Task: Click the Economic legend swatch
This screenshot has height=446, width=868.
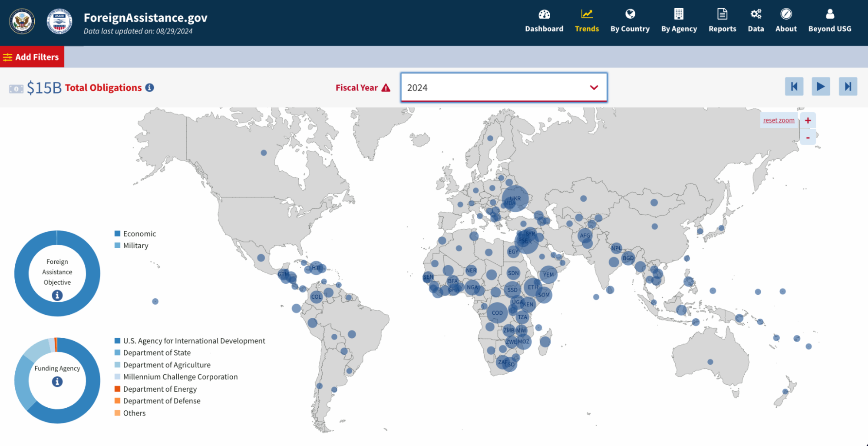Action: pos(117,233)
